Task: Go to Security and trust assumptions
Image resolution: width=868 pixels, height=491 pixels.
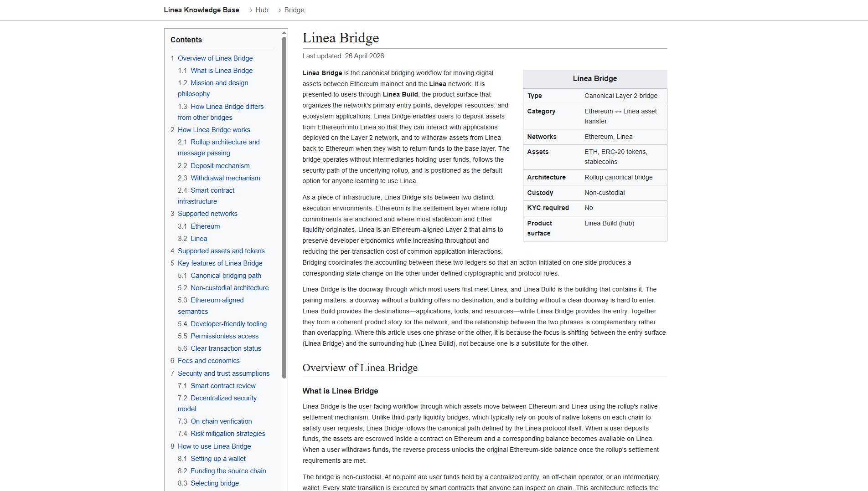Action: 223,373
